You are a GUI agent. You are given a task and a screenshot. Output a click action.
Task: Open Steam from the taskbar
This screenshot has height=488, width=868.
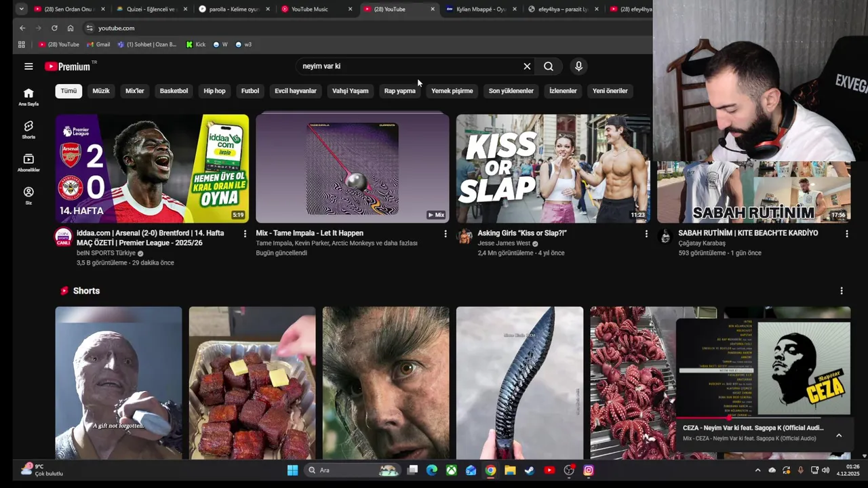point(530,470)
